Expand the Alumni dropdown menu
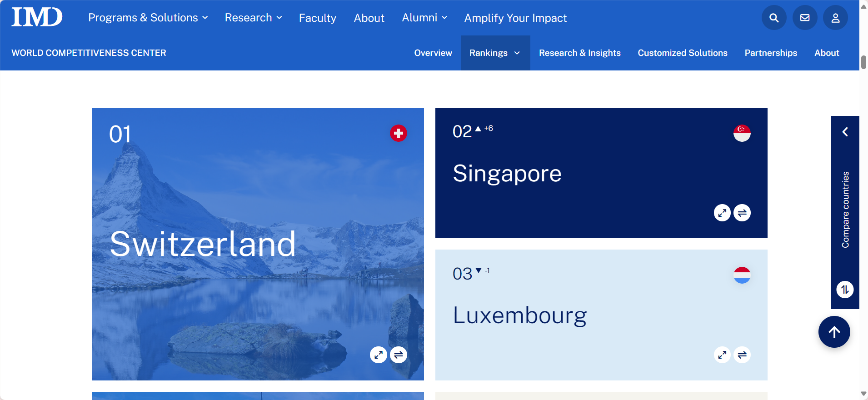This screenshot has height=400, width=868. pyautogui.click(x=425, y=18)
